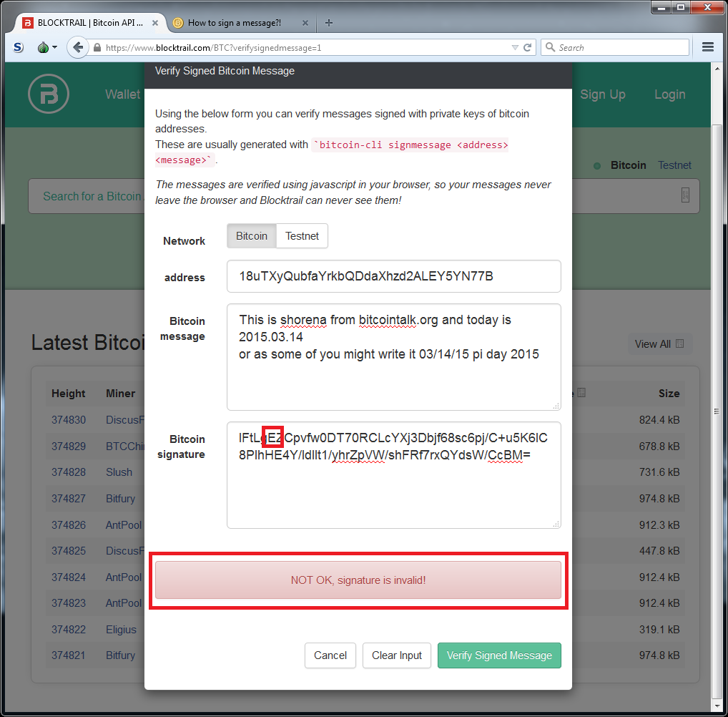Click the Height column header
This screenshot has width=728, height=717.
point(68,393)
